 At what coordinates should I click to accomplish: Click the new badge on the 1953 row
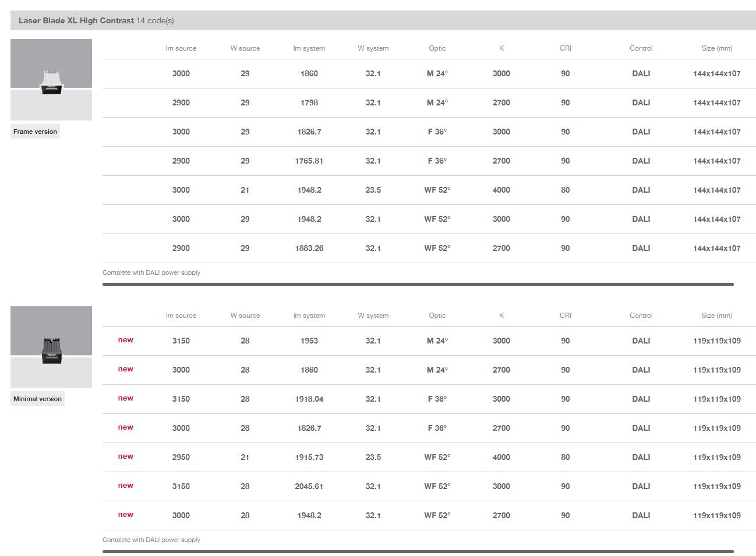point(126,340)
